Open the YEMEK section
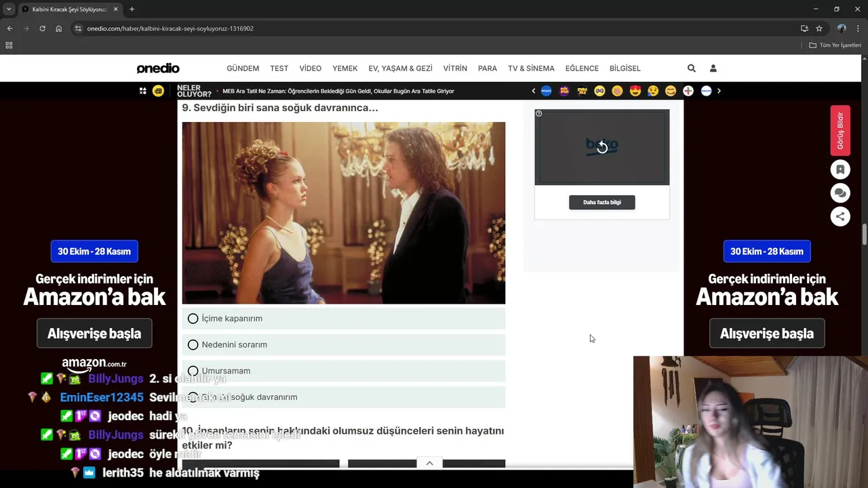 coord(345,68)
